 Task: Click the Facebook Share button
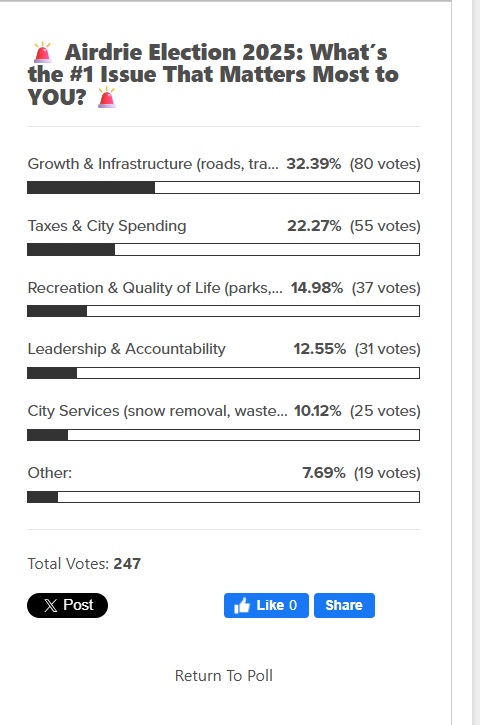coord(344,605)
